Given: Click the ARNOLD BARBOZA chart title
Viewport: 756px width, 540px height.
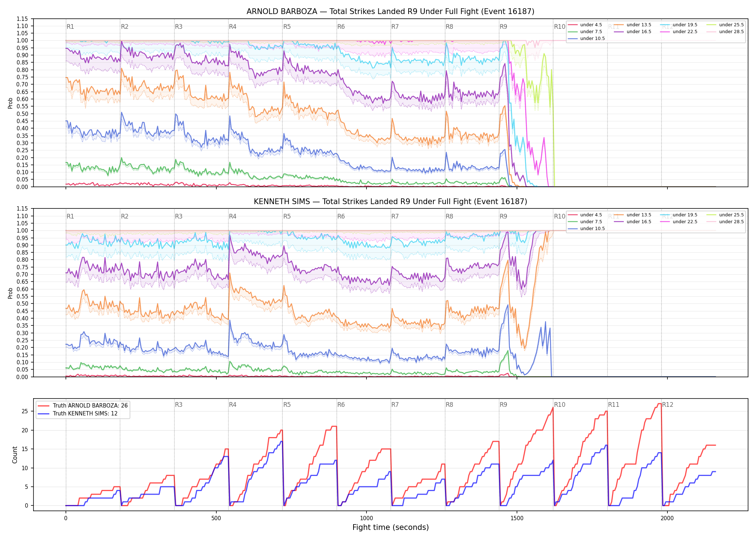Looking at the screenshot, I should pos(390,12).
